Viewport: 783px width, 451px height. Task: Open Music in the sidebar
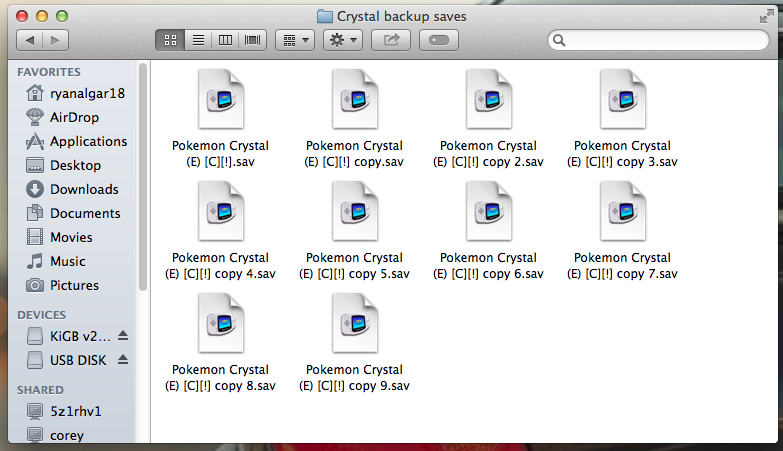56,261
